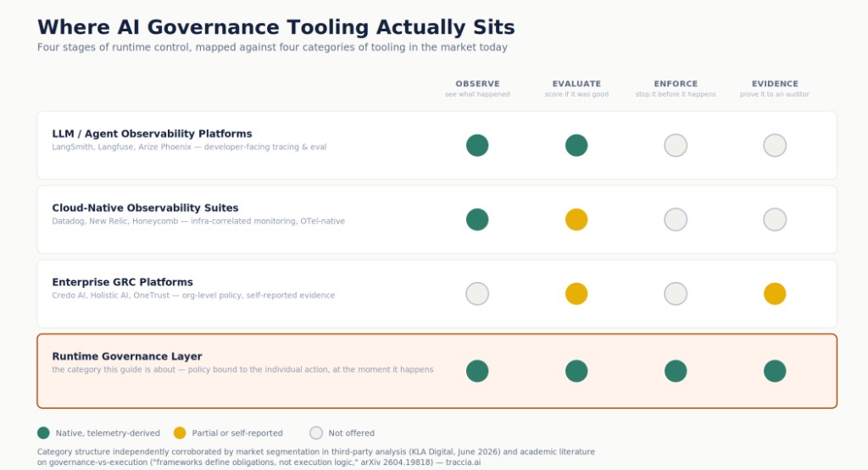Click the 'LLM / Agent Observability Platforms' row title
This screenshot has height=470, width=868.
pyautogui.click(x=152, y=134)
